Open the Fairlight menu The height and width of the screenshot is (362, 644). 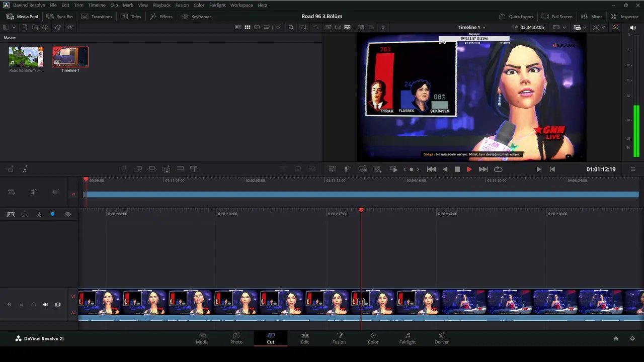[x=217, y=5]
